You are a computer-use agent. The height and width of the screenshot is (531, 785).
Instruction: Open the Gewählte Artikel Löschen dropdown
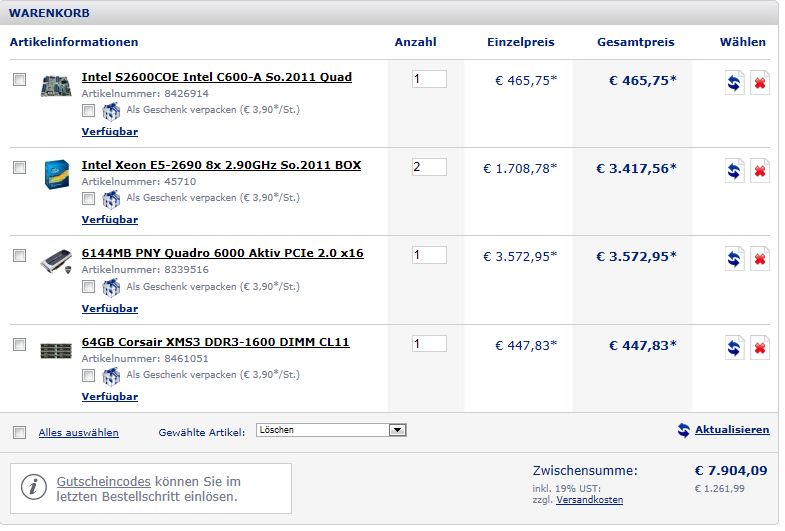click(x=331, y=430)
